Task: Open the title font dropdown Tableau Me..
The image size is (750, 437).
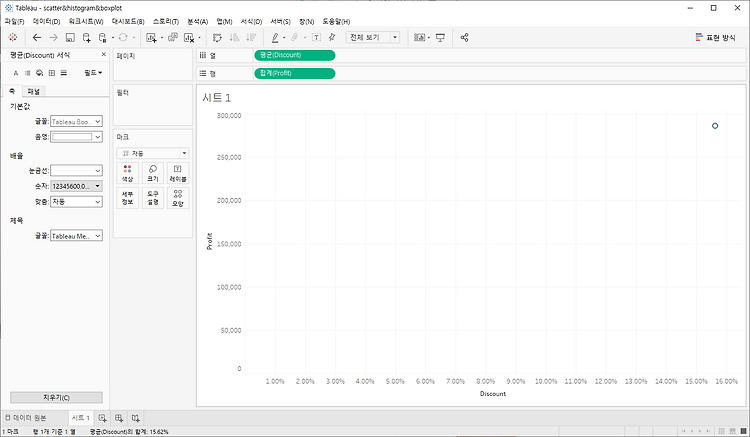Action: 76,236
